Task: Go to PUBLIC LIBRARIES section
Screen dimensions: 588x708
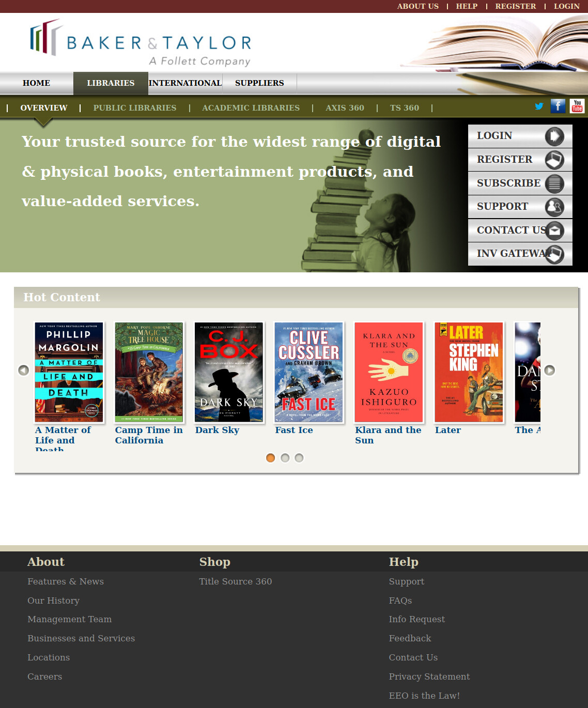Action: coord(135,108)
